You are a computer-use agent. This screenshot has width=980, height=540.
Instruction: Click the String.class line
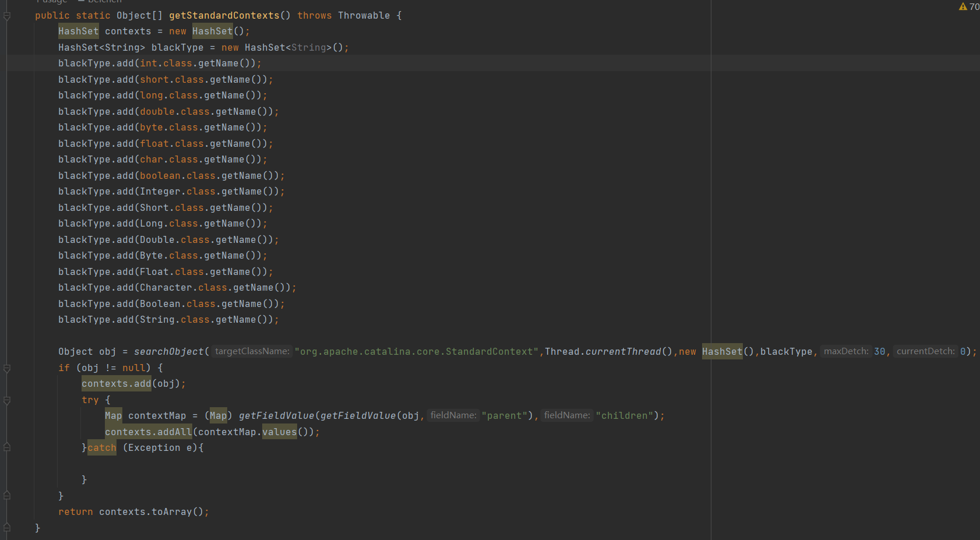pos(168,320)
